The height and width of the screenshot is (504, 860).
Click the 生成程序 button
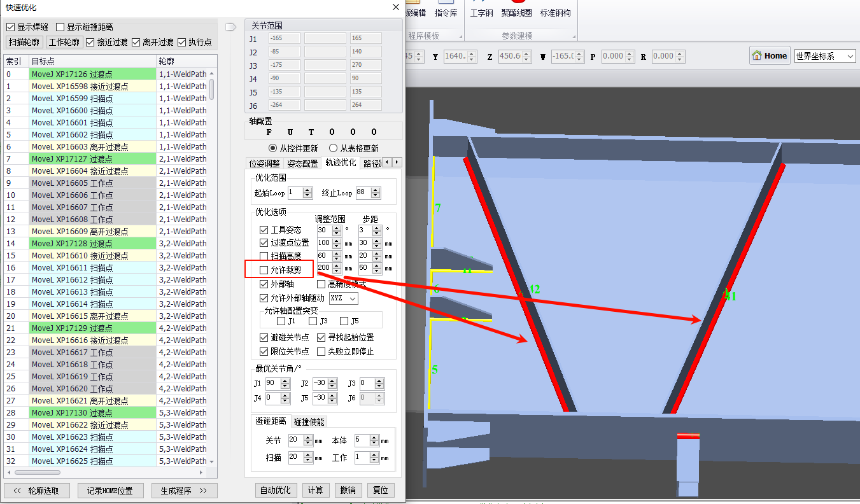click(184, 491)
